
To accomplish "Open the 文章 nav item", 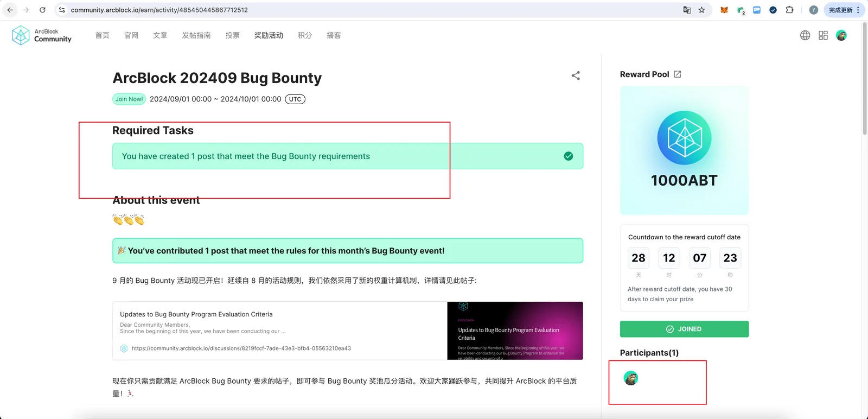I will [160, 35].
